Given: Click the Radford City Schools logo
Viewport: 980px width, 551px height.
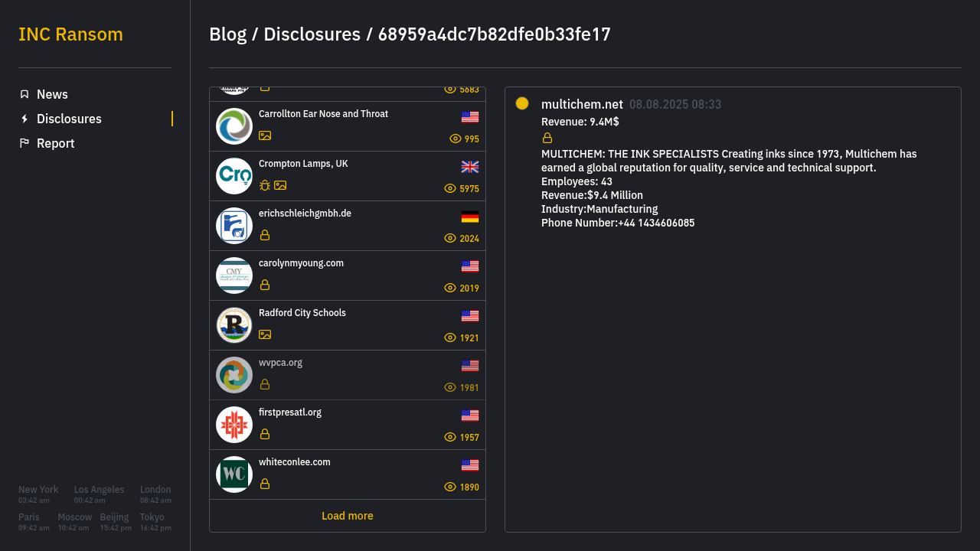Looking at the screenshot, I should click(x=234, y=325).
